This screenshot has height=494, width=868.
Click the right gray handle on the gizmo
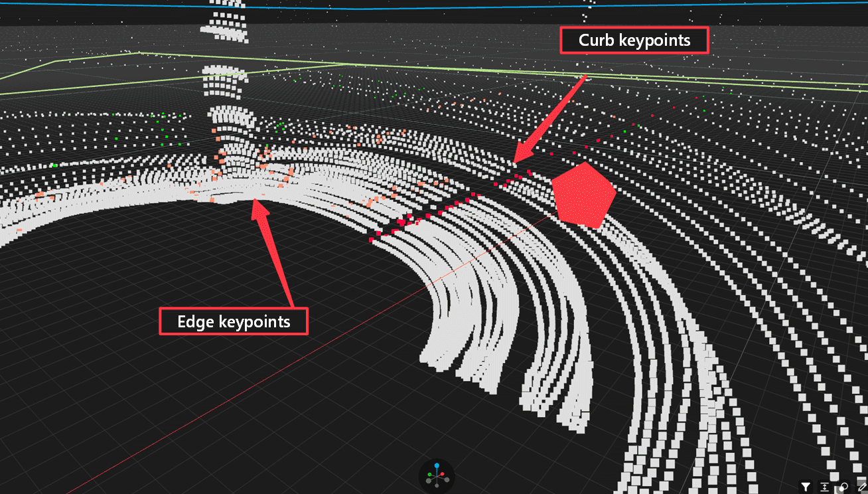pyautogui.click(x=447, y=480)
